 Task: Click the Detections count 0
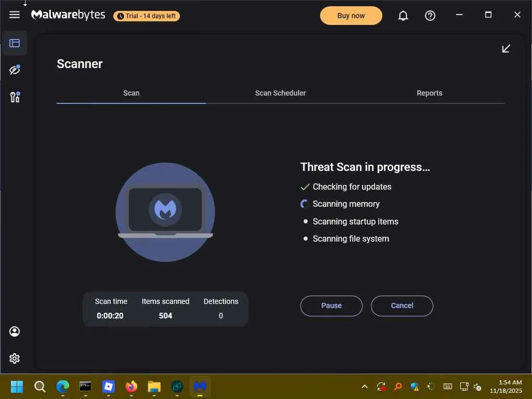click(x=221, y=316)
